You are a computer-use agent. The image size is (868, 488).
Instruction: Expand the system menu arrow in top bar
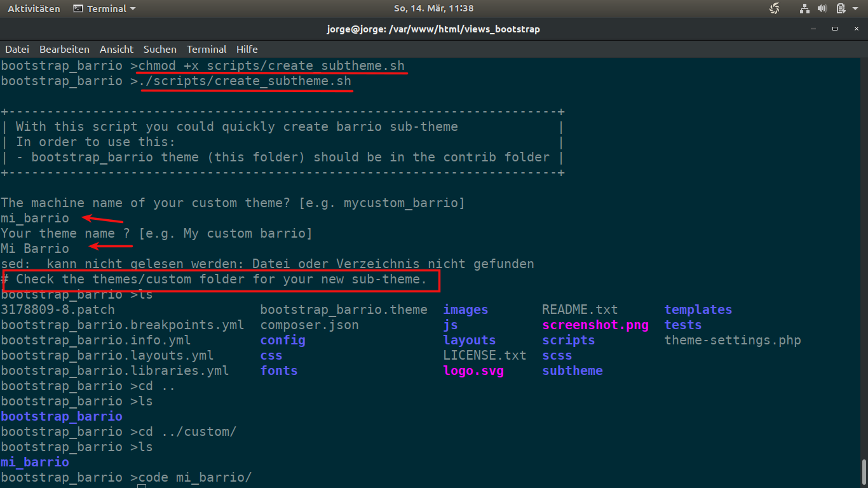tap(855, 9)
